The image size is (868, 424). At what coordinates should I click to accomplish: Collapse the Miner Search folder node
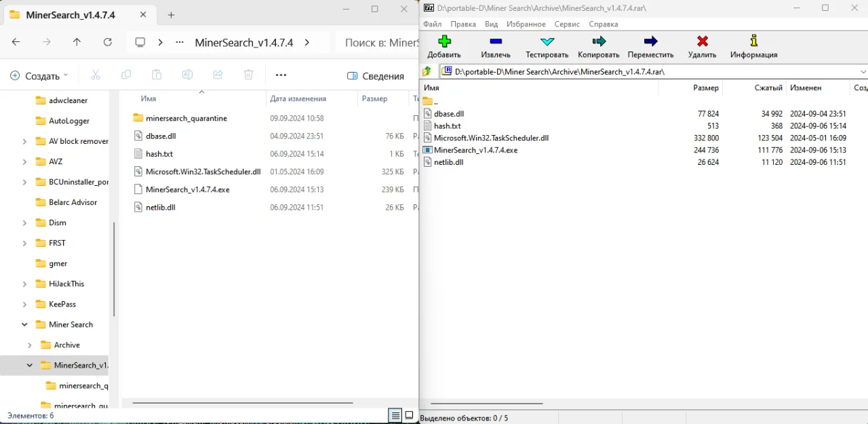[24, 324]
